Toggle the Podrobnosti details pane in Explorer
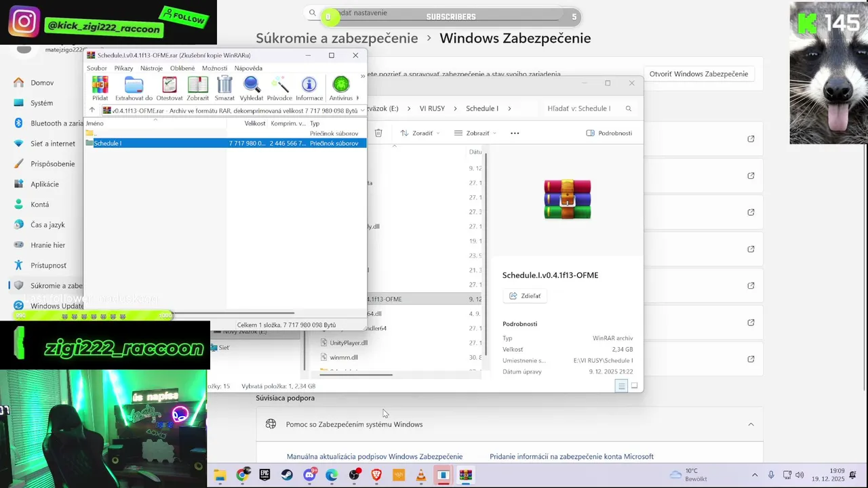Viewport: 868px width, 488px height. 609,133
